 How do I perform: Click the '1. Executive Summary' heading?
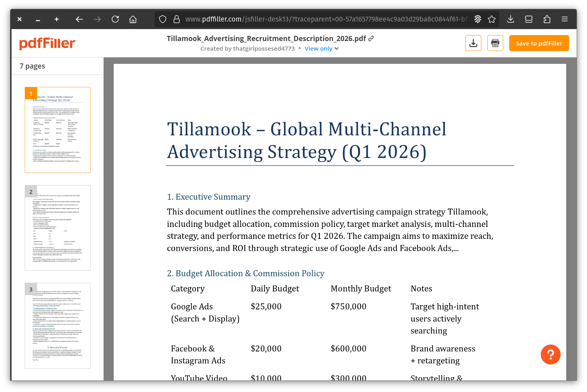[209, 197]
